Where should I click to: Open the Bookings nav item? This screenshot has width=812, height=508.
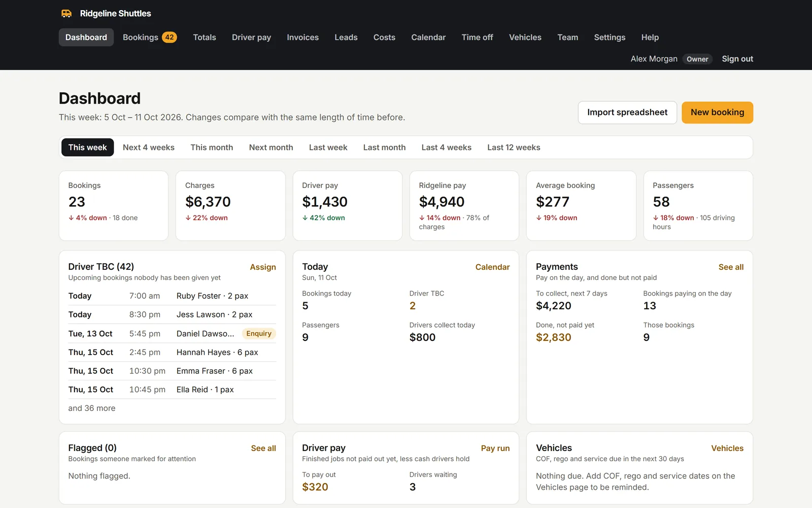tap(150, 38)
